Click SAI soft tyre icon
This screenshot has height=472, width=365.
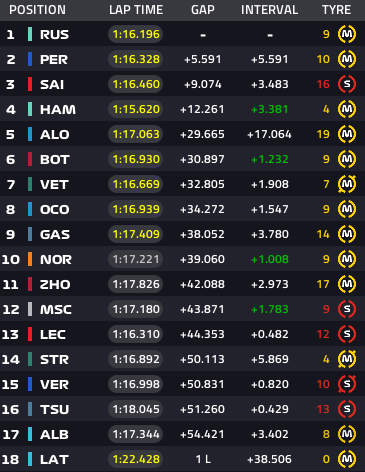click(347, 84)
